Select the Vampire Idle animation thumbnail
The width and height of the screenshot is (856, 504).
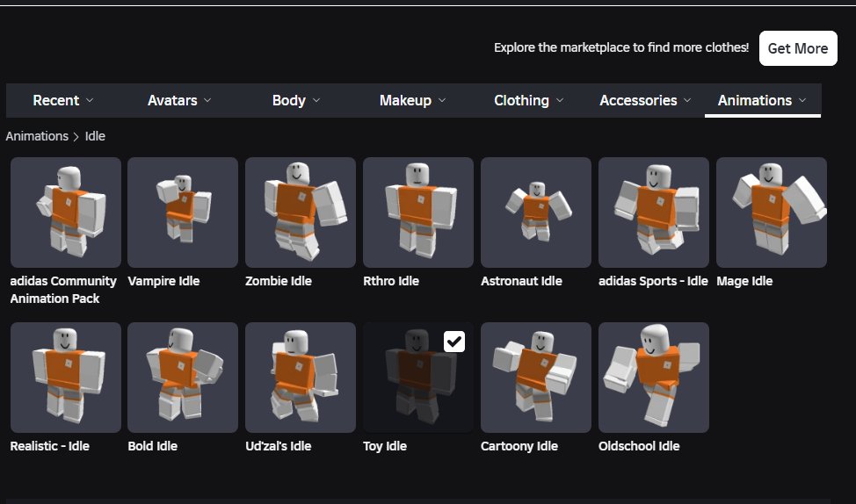[x=183, y=212]
